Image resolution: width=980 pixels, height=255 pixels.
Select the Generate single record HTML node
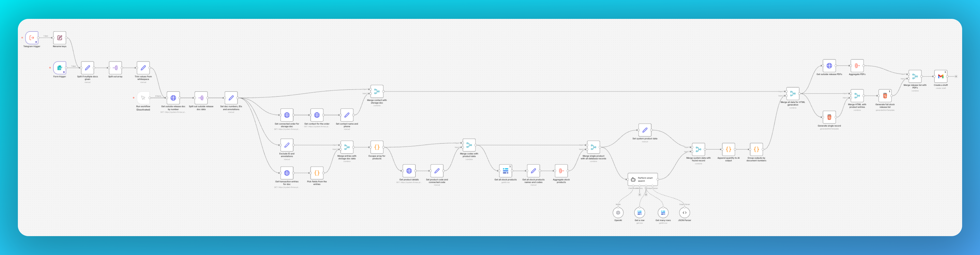[x=829, y=118]
